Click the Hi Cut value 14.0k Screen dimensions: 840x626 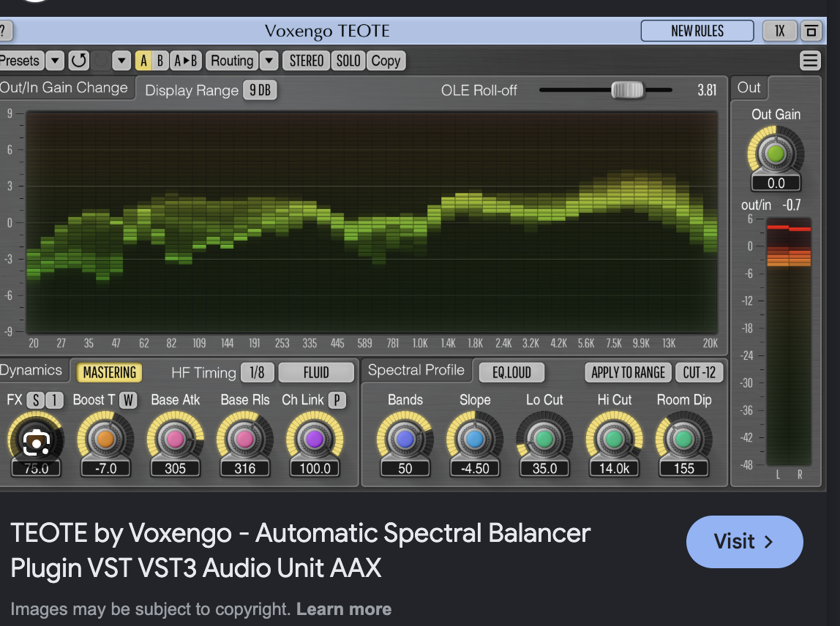click(614, 469)
